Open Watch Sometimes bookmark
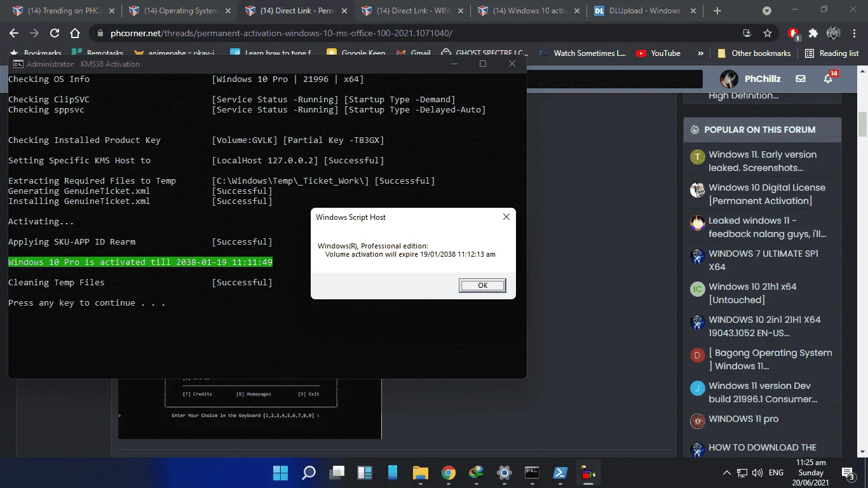Image resolution: width=868 pixels, height=488 pixels. point(582,53)
